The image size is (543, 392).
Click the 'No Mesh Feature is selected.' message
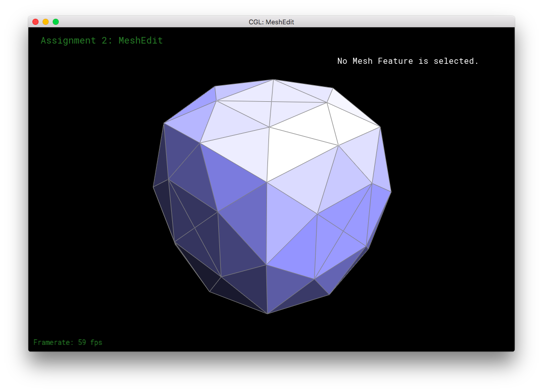(x=408, y=61)
